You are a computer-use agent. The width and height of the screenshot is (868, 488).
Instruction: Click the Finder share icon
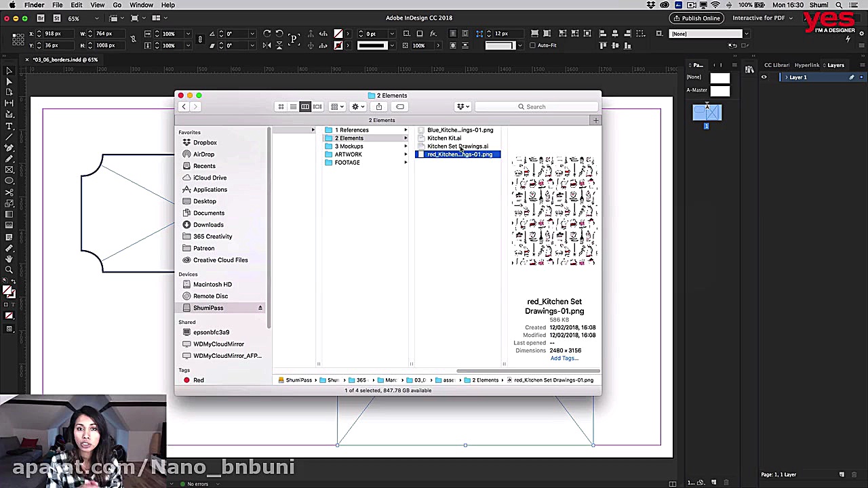coord(379,106)
